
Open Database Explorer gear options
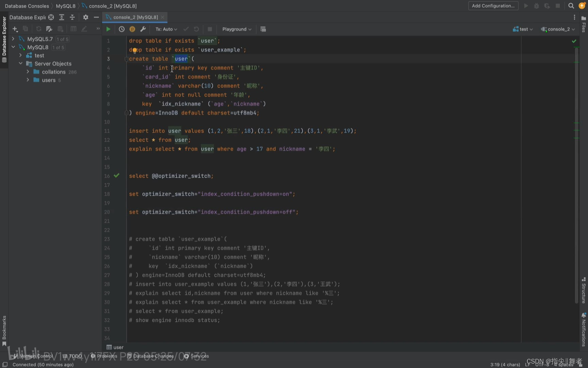(85, 17)
